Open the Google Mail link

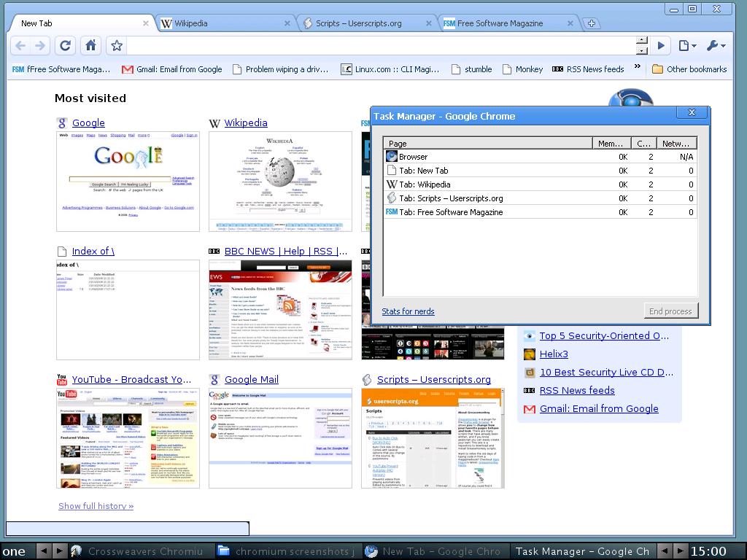[x=252, y=379]
